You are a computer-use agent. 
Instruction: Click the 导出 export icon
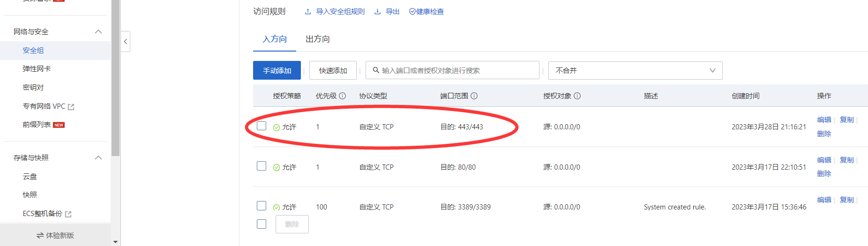coord(377,12)
